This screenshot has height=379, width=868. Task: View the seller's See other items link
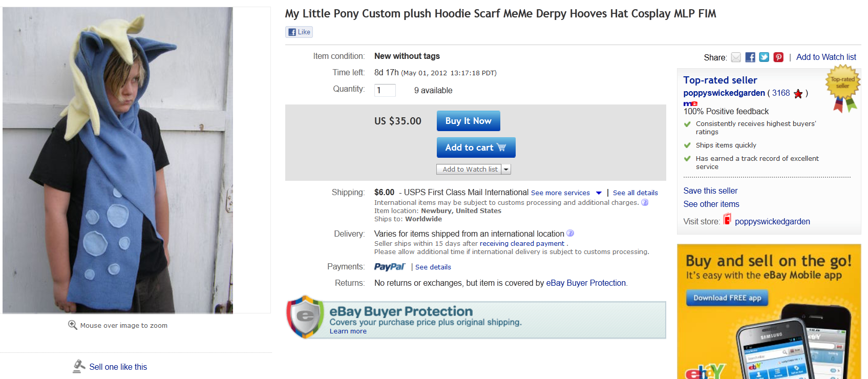711,204
